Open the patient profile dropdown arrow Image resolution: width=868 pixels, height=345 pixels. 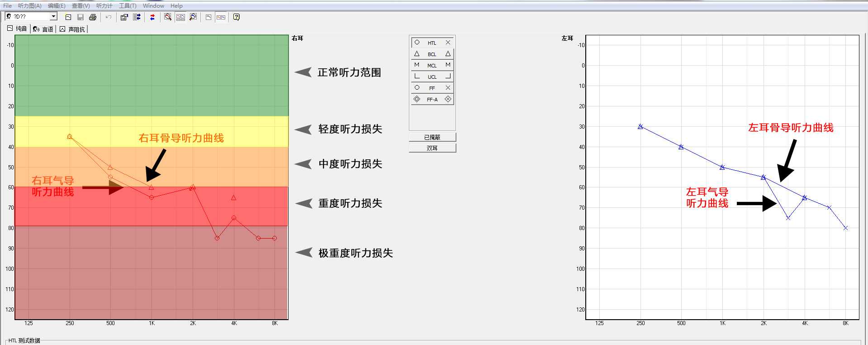coord(53,17)
